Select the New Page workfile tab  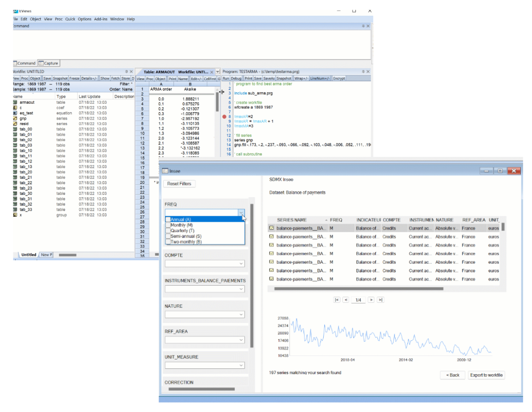point(47,255)
